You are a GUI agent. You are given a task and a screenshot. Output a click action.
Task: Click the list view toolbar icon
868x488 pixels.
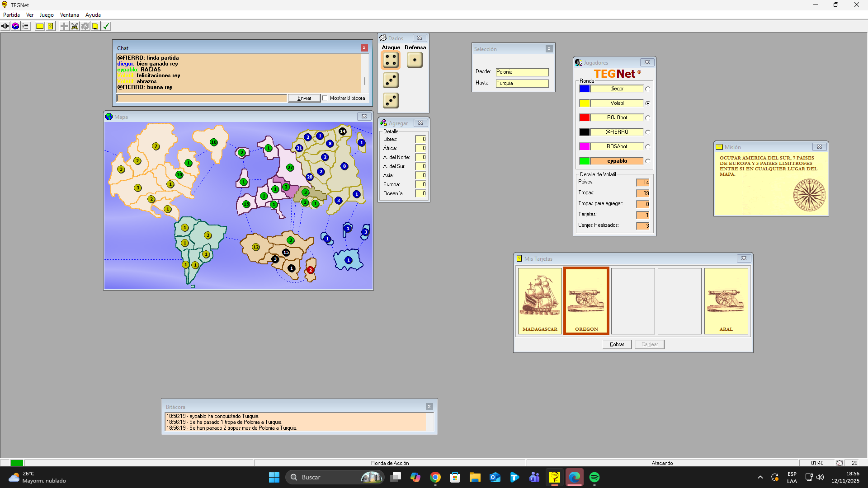pos(26,26)
